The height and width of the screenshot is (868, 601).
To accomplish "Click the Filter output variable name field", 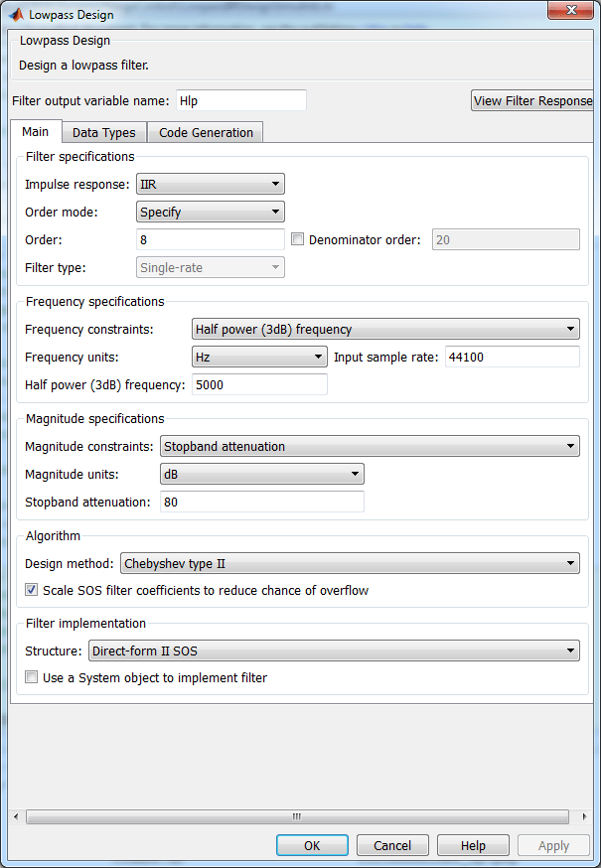I will pyautogui.click(x=240, y=100).
